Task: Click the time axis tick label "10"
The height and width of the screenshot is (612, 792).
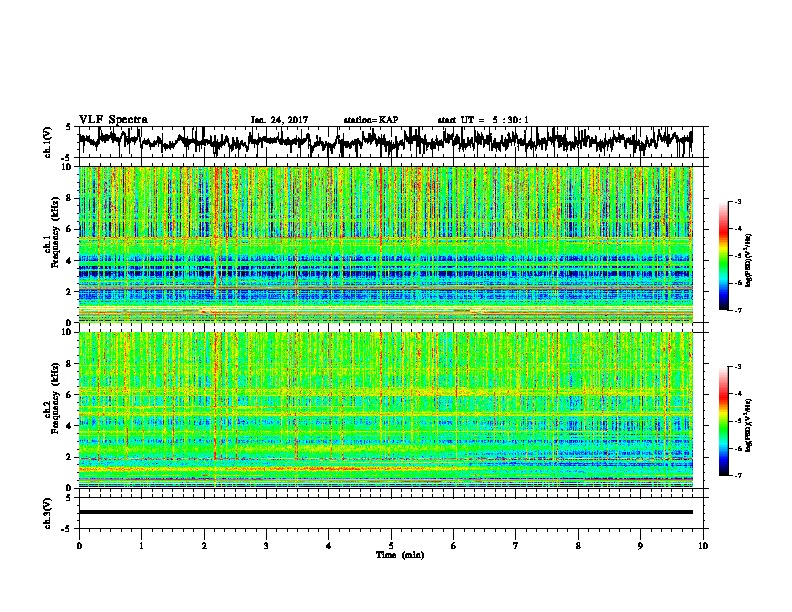Action: pyautogui.click(x=703, y=546)
